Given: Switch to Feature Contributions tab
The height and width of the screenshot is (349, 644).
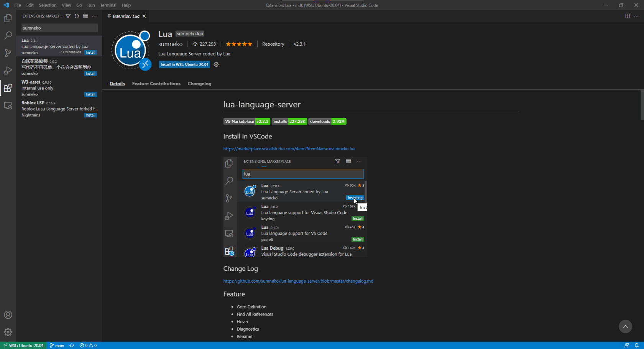Looking at the screenshot, I should tap(156, 84).
